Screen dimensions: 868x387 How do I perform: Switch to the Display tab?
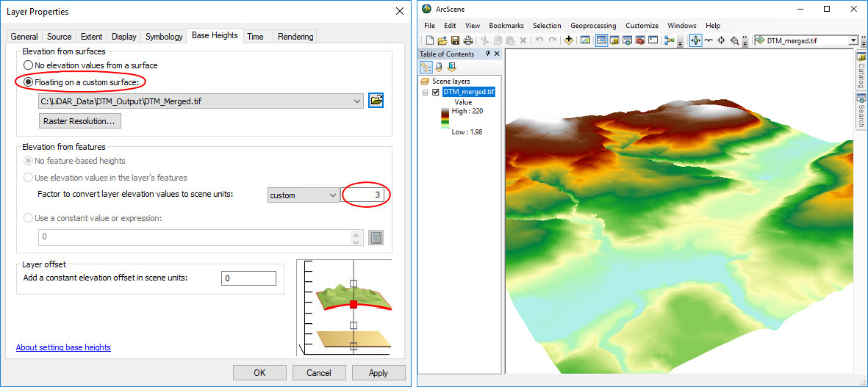click(124, 37)
